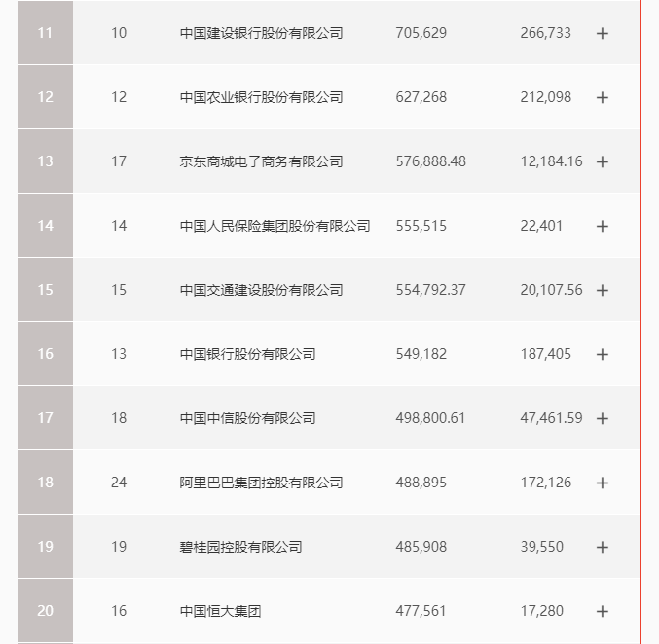Expand the plus icon for rank 12

(602, 97)
